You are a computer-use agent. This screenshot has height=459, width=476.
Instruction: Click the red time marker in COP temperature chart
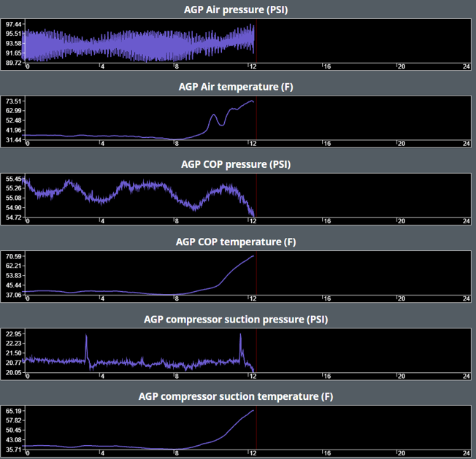point(256,274)
